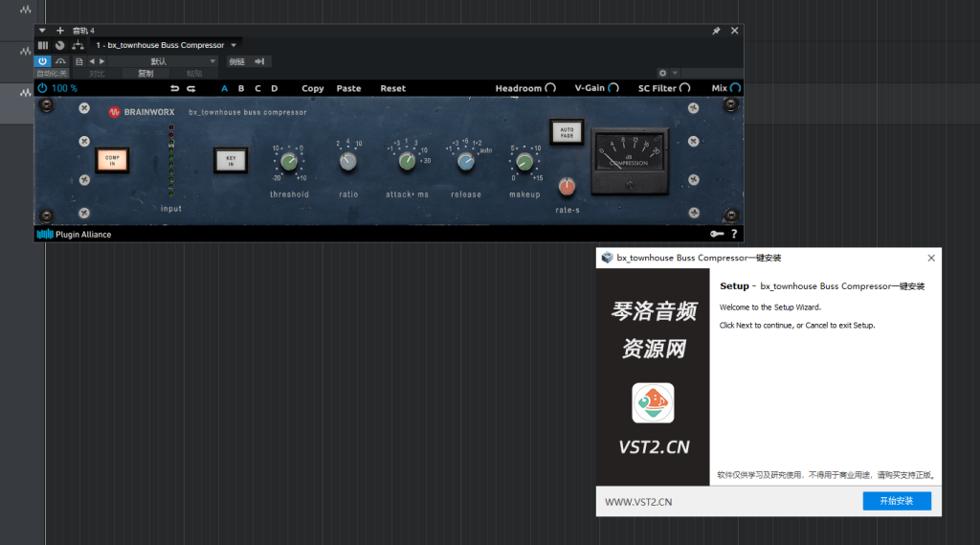Add a new insert with plus icon

[60, 30]
